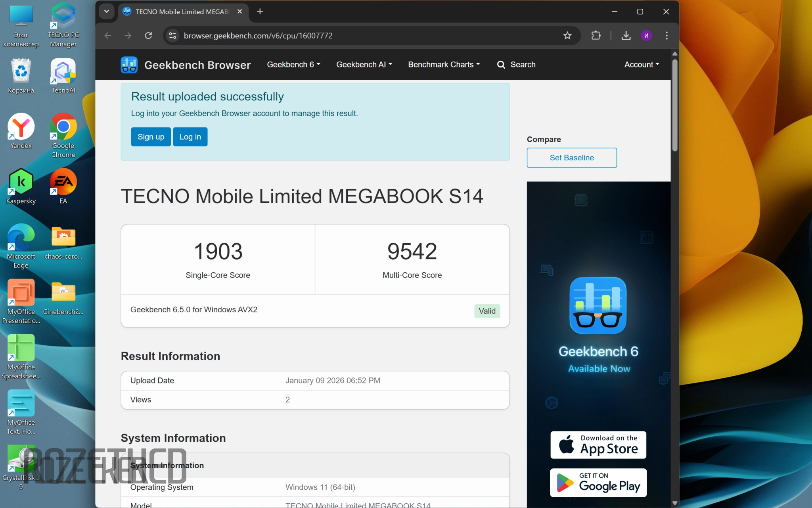Screen dimensions: 812x508
Task: Expand the Geekbench AI dropdown menu
Action: 364,65
